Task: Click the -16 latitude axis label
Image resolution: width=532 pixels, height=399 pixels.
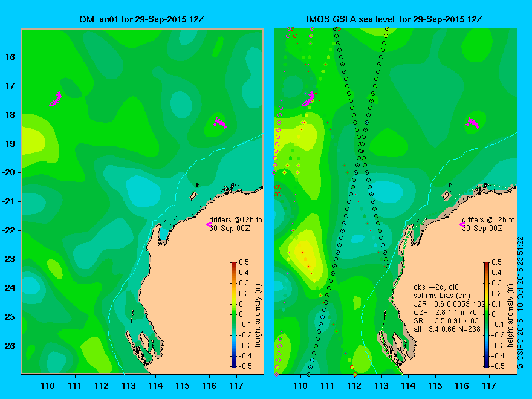Action: pyautogui.click(x=9, y=57)
